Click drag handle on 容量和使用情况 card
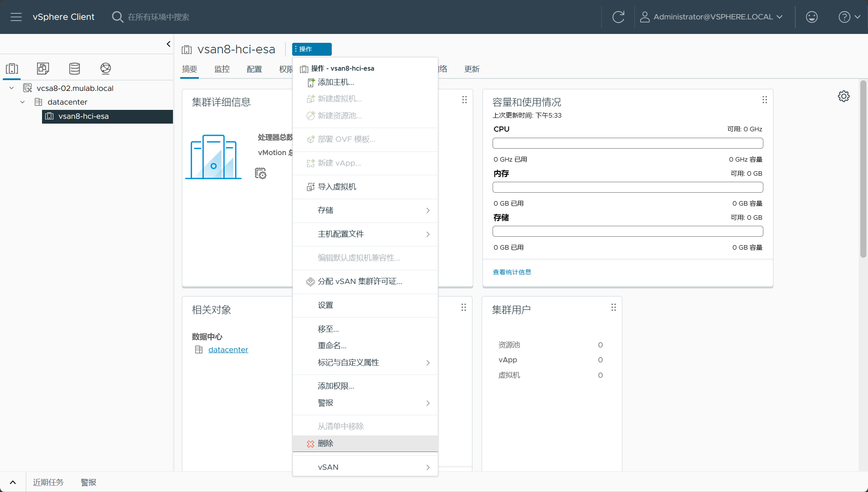Screen dimensions: 868x492 point(765,100)
